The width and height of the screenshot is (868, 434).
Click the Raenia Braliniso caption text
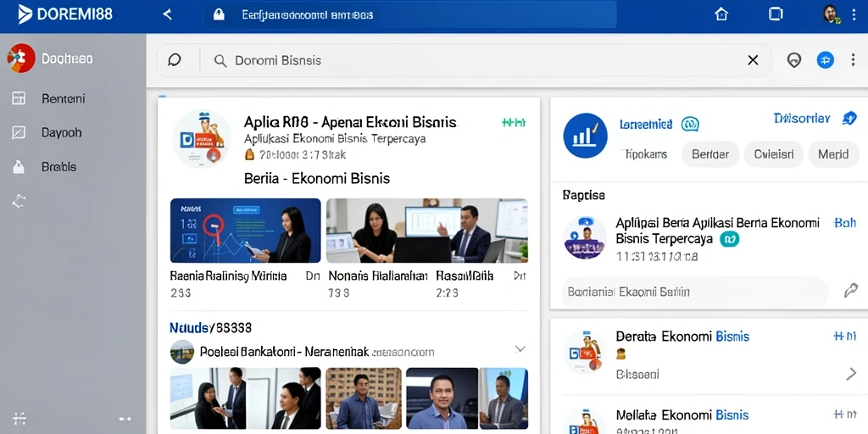tap(228, 275)
